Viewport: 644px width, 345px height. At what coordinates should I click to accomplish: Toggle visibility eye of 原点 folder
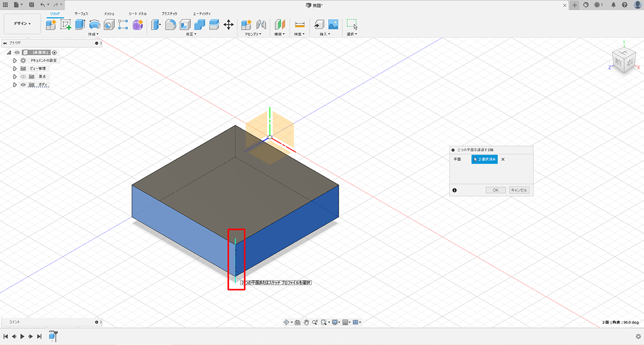click(23, 77)
